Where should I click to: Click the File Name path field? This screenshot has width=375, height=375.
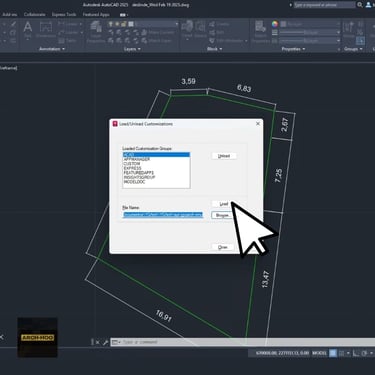click(163, 215)
